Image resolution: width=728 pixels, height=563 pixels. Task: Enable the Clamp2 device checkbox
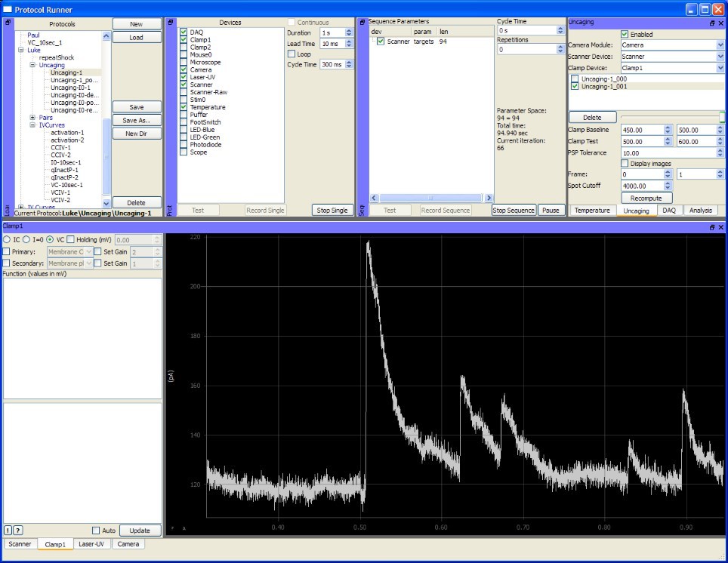point(184,48)
